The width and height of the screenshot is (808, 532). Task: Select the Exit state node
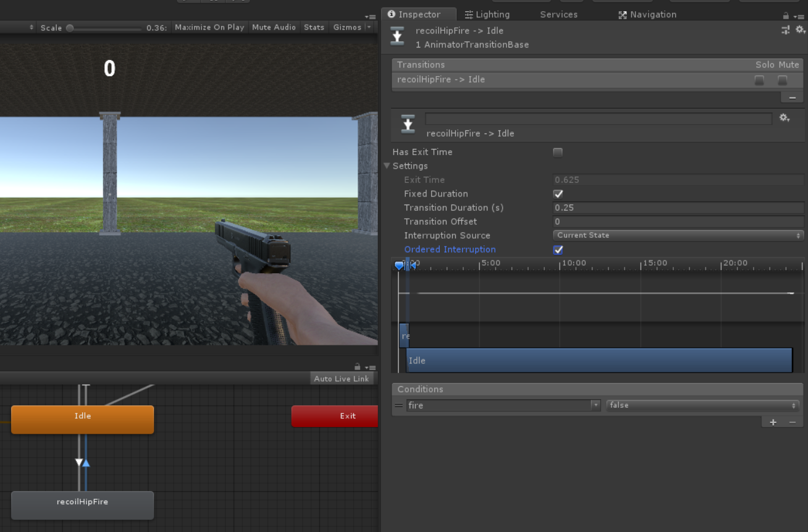(x=334, y=416)
